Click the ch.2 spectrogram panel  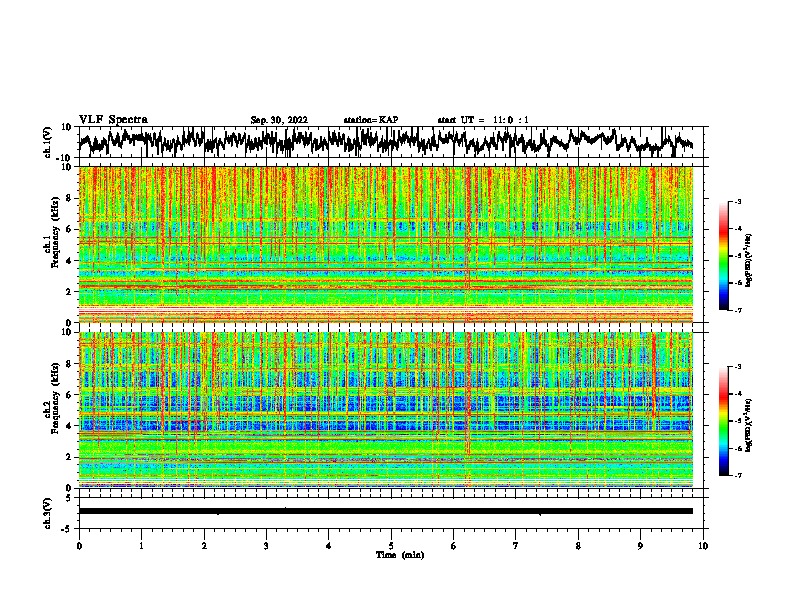click(386, 410)
